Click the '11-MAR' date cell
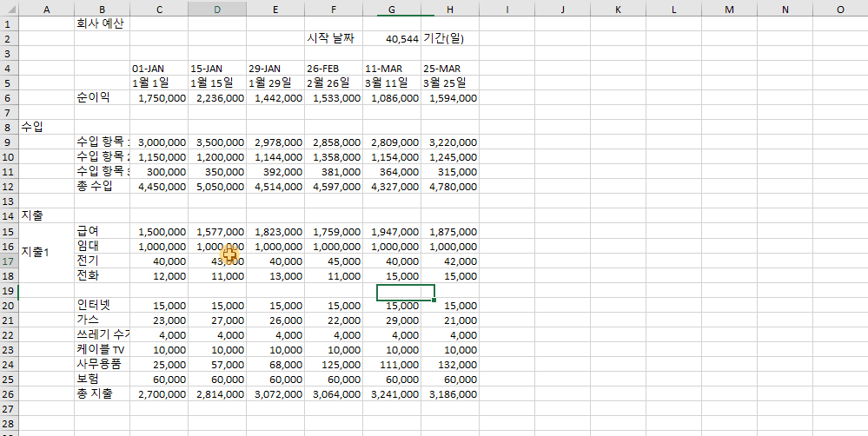This screenshot has height=436, width=868. [392, 69]
